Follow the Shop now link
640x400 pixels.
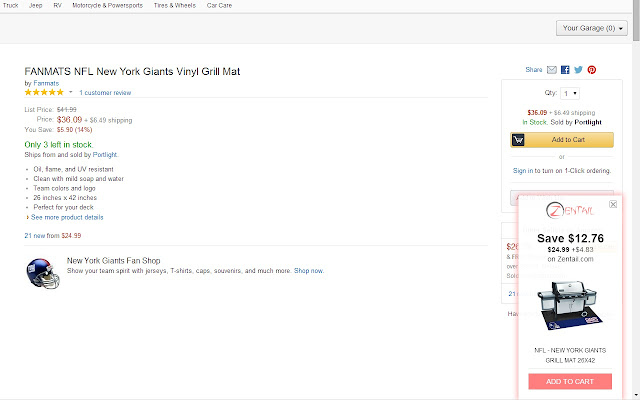[309, 271]
